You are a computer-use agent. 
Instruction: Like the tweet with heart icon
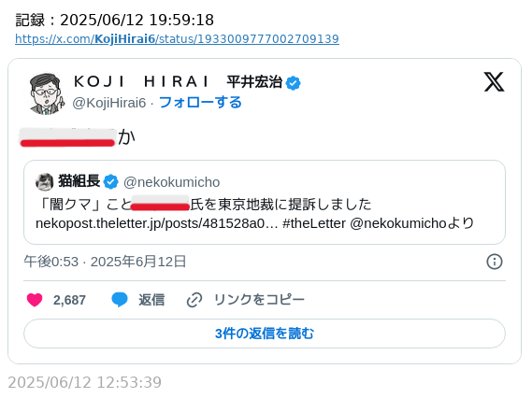[x=35, y=300]
